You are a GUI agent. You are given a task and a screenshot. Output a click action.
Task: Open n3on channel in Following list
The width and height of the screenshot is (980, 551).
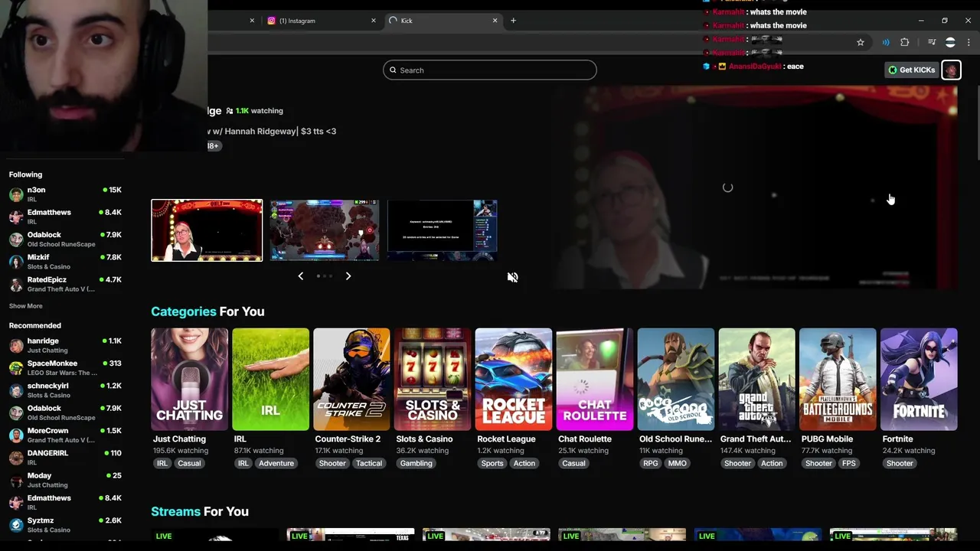[x=65, y=194]
